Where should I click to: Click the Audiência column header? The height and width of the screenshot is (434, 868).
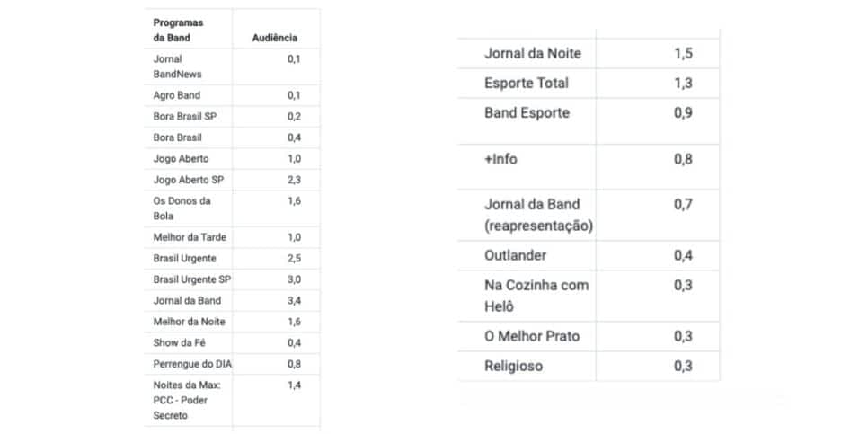click(x=275, y=39)
